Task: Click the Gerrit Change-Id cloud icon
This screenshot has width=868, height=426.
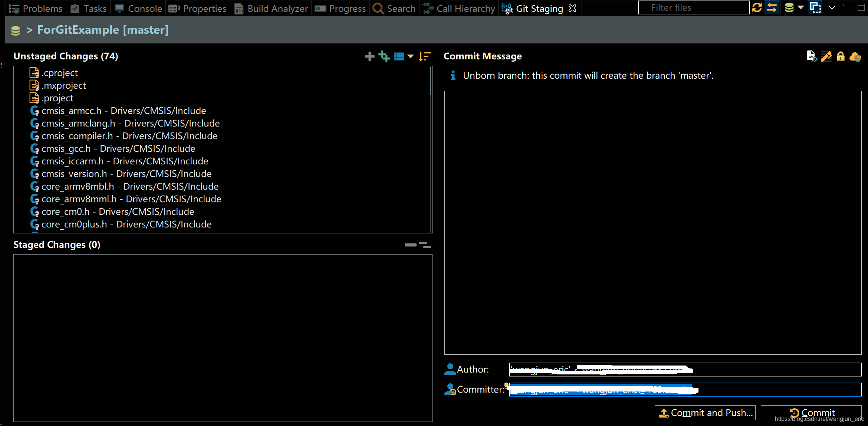Action: click(855, 56)
